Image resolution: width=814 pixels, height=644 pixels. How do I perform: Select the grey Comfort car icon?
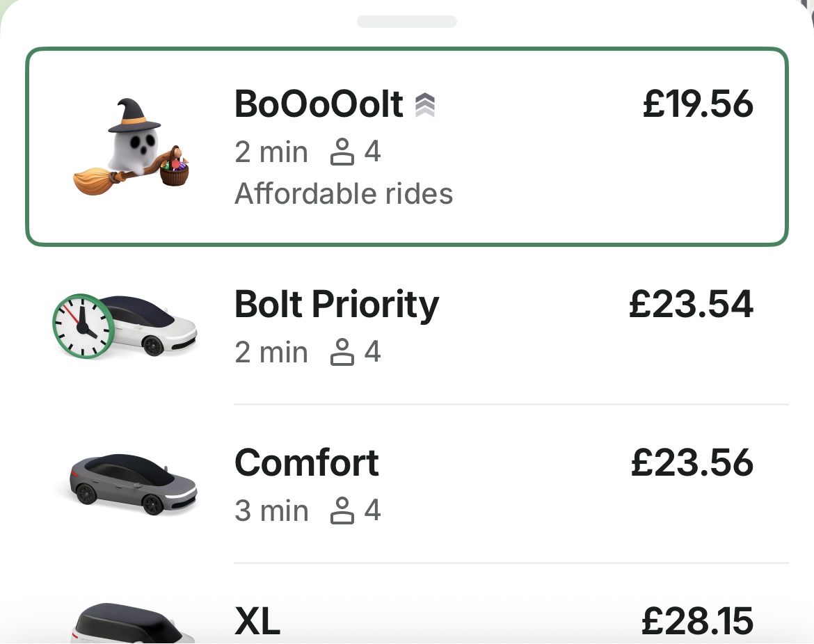134,483
